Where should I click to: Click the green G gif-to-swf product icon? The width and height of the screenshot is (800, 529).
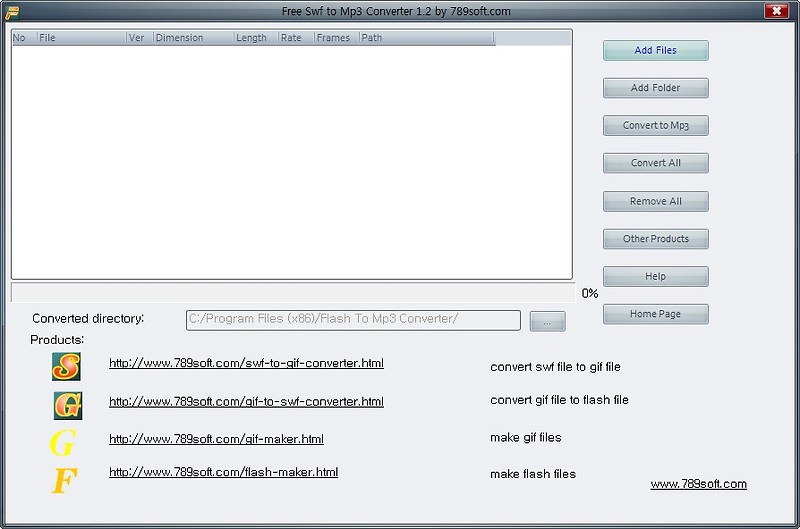pos(68,406)
